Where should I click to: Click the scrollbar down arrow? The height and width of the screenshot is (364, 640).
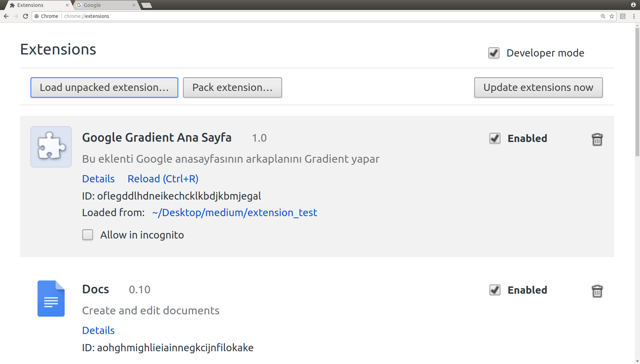pos(637,361)
